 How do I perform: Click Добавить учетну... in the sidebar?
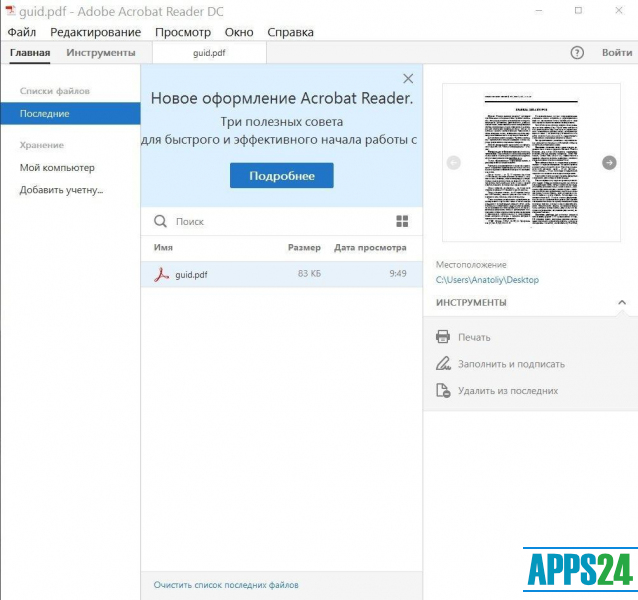pyautogui.click(x=61, y=190)
